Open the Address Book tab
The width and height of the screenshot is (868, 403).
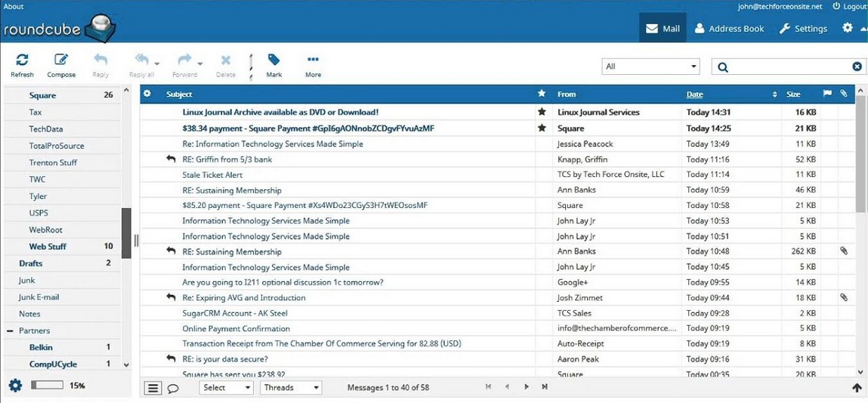(729, 28)
